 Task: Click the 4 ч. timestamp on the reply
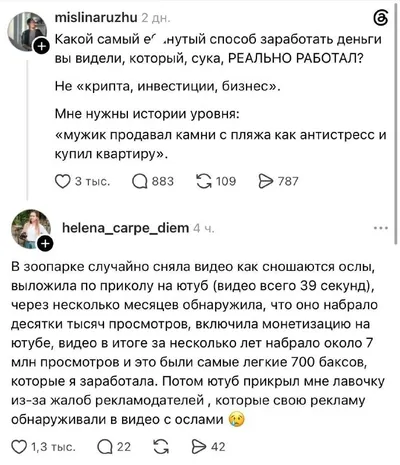[x=204, y=228]
